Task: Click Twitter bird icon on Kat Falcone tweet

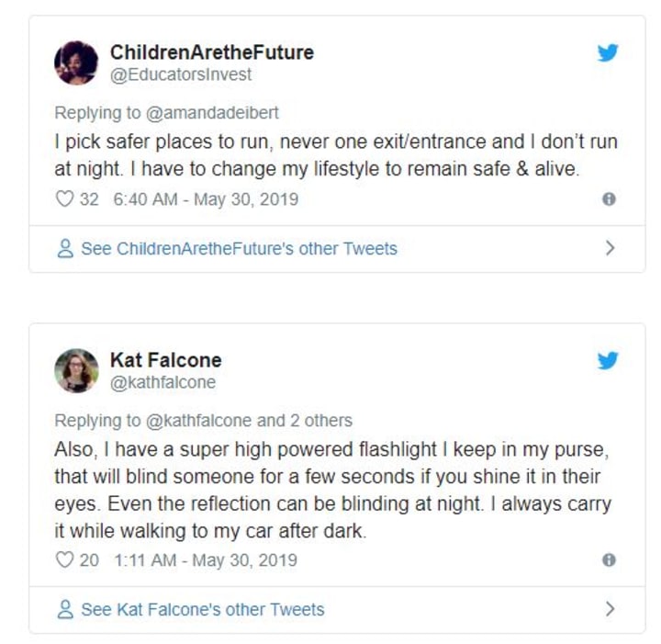Action: pyautogui.click(x=608, y=360)
